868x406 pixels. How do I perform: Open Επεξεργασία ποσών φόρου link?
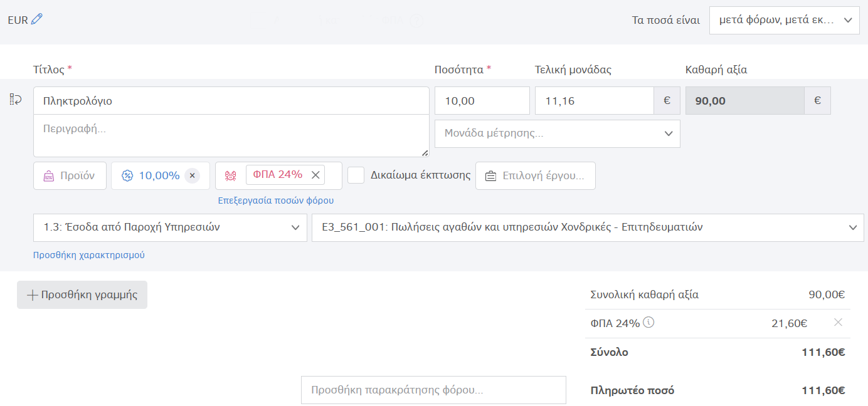pos(277,200)
